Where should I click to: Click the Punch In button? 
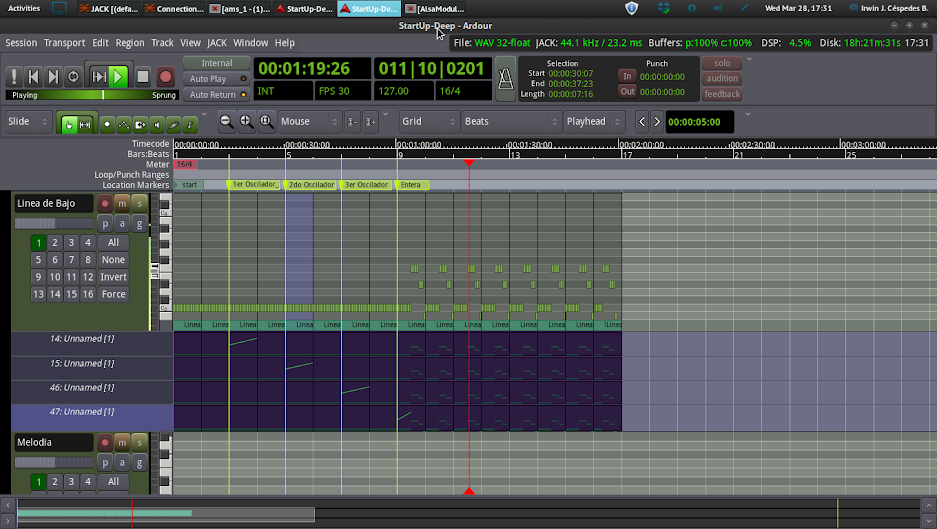627,76
